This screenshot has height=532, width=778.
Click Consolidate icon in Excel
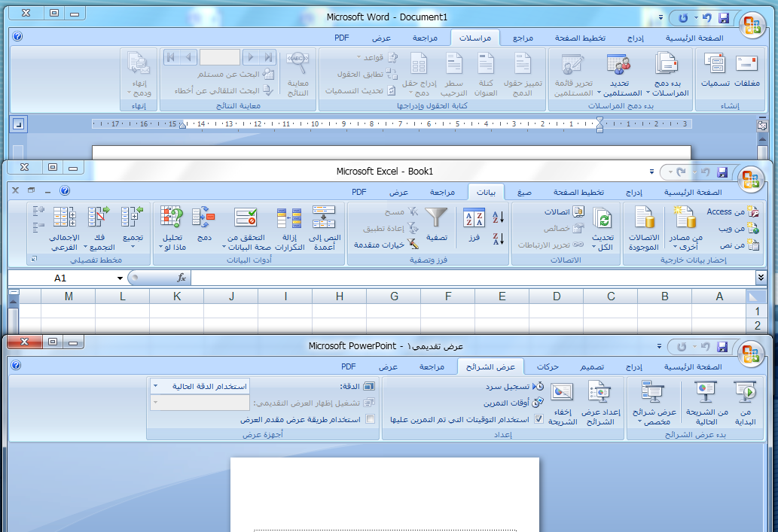(203, 217)
